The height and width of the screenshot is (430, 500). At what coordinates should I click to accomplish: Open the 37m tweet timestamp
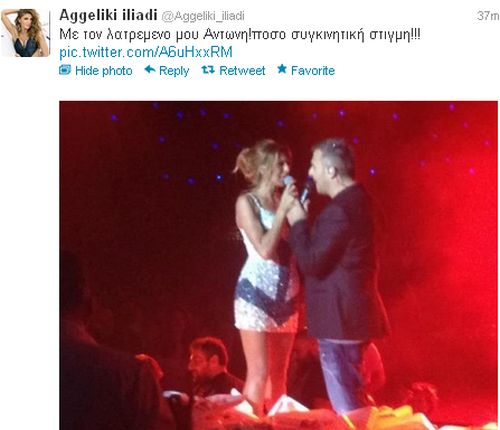click(x=488, y=15)
